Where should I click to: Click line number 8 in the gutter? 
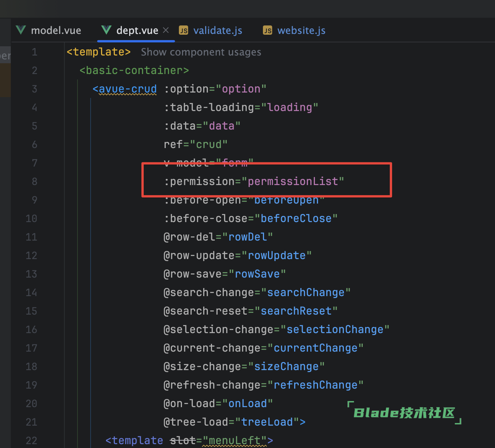tap(34, 182)
